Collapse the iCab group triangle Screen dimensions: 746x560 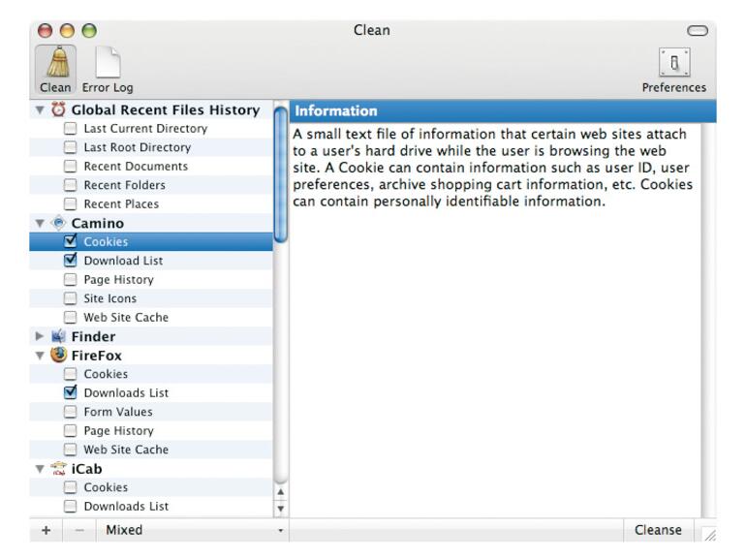pyautogui.click(x=40, y=469)
